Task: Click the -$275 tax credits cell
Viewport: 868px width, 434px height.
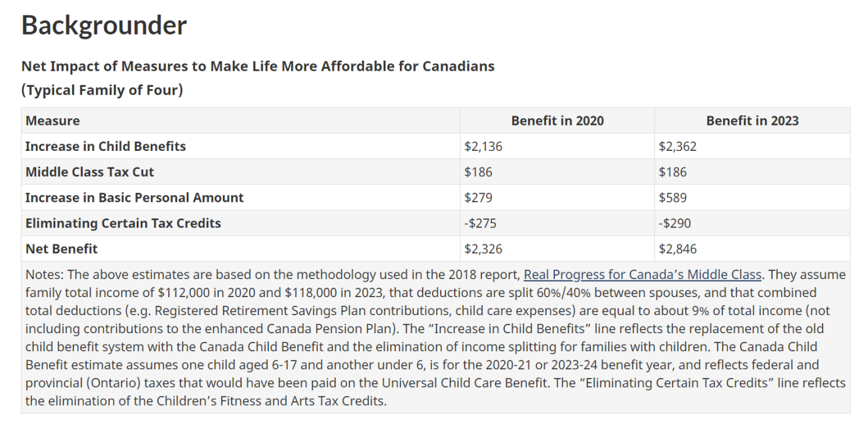Action: 480,223
